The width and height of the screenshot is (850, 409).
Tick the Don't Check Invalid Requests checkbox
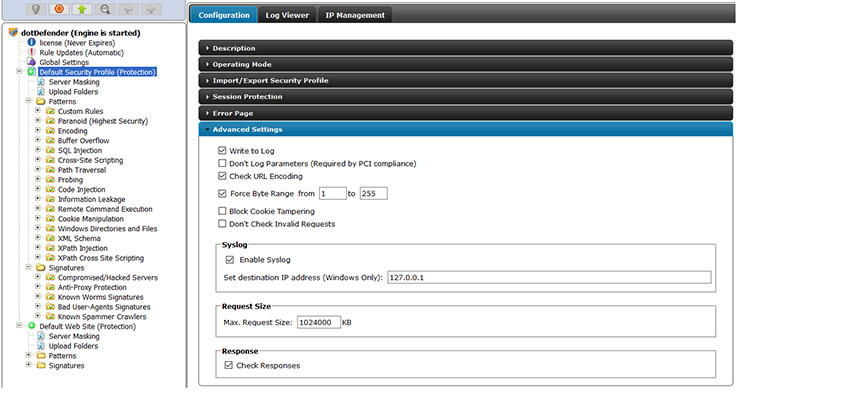tap(222, 223)
